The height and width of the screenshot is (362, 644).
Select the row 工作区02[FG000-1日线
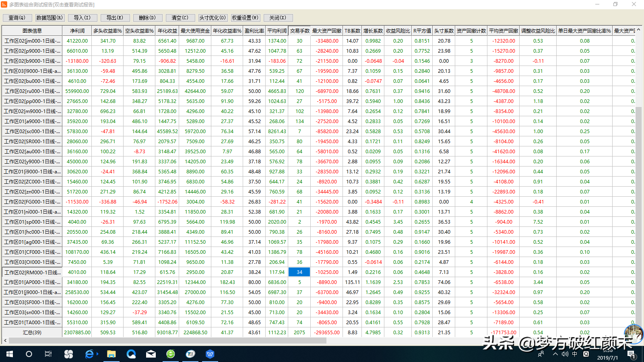coord(32,202)
